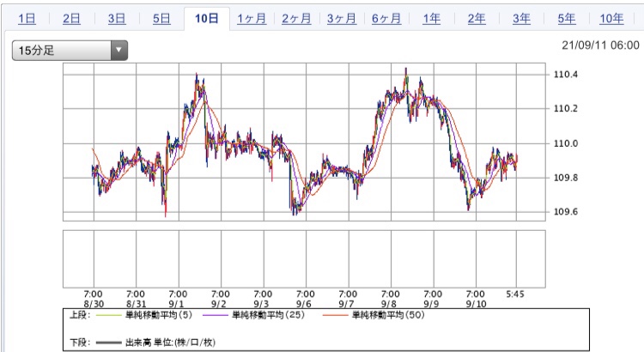Open the 15分足 interval dropdown
This screenshot has width=644, height=352.
pyautogui.click(x=70, y=51)
